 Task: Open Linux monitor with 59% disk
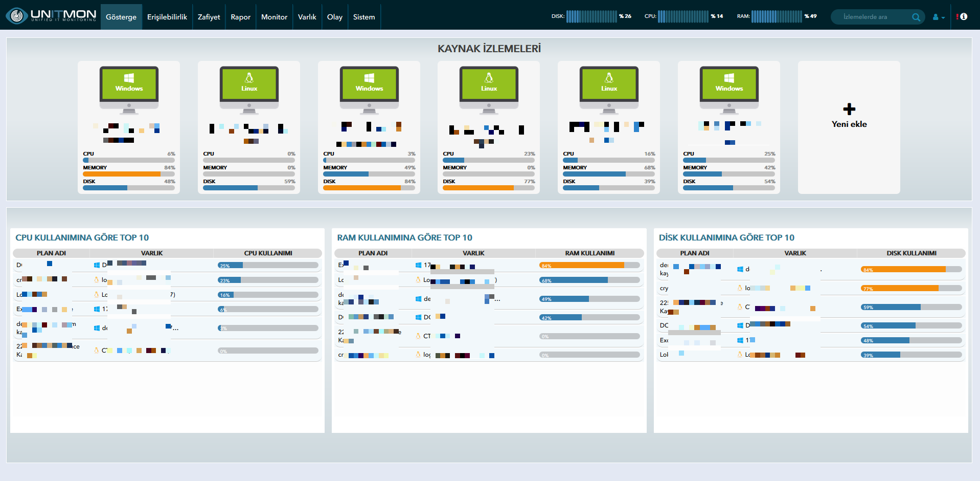tap(249, 127)
